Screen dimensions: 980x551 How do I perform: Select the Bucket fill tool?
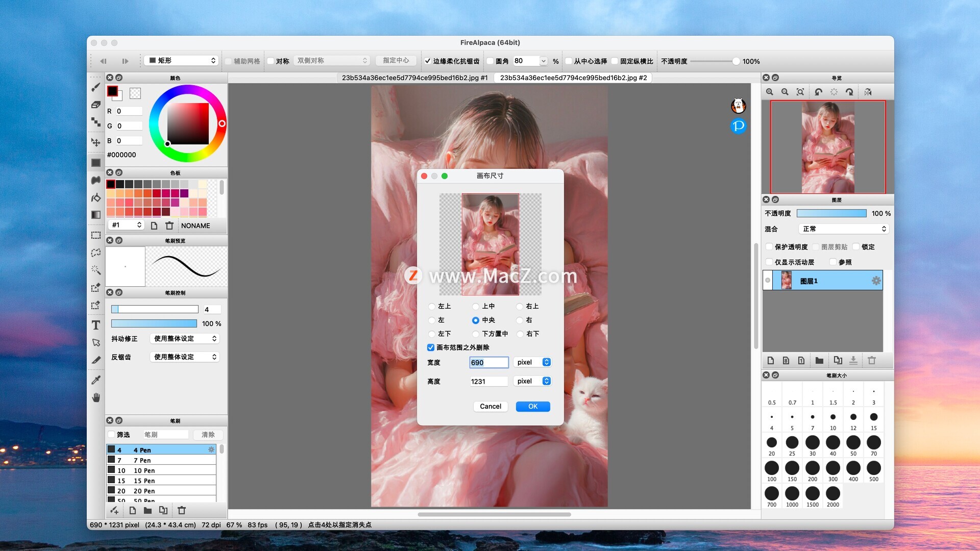pyautogui.click(x=95, y=197)
